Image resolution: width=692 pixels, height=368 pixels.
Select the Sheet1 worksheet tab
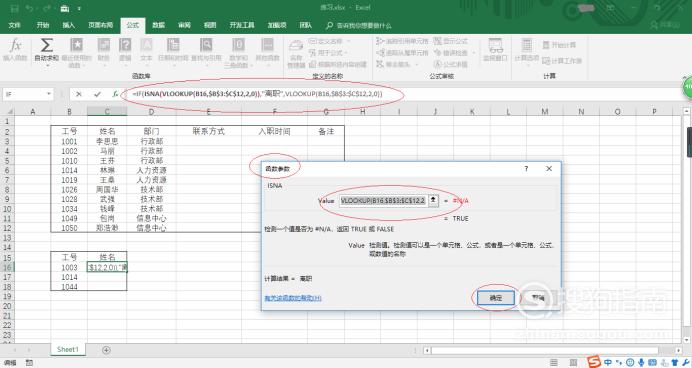pos(68,349)
